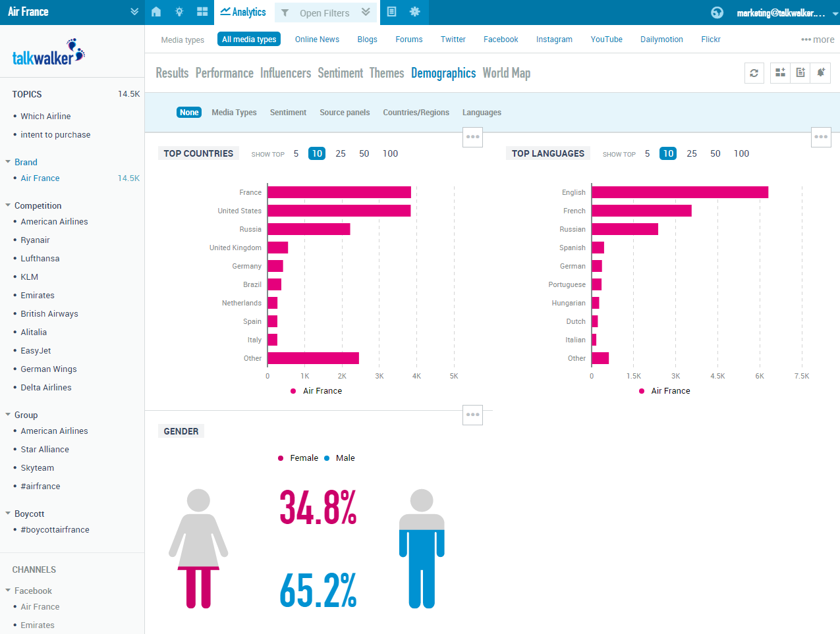Select Lufthansa in the Competition list

(40, 259)
